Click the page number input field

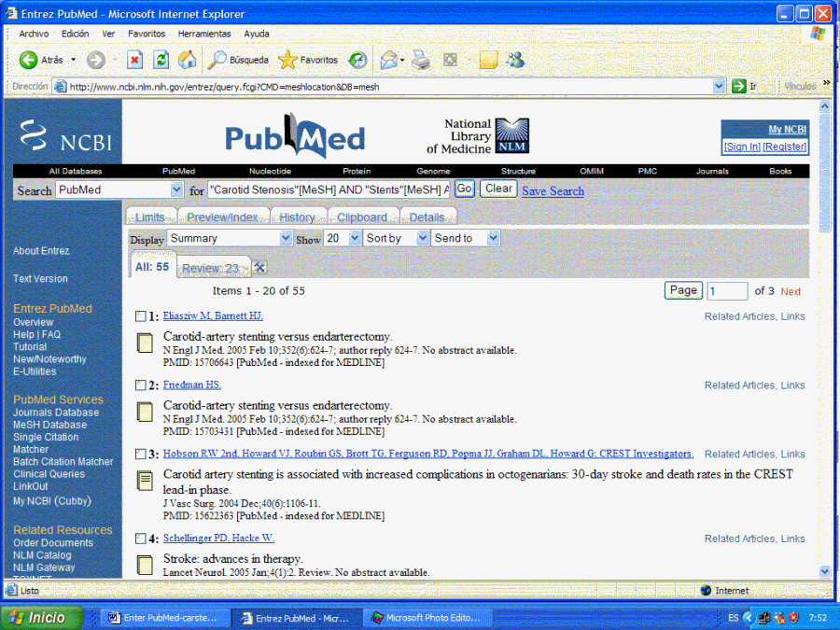727,291
